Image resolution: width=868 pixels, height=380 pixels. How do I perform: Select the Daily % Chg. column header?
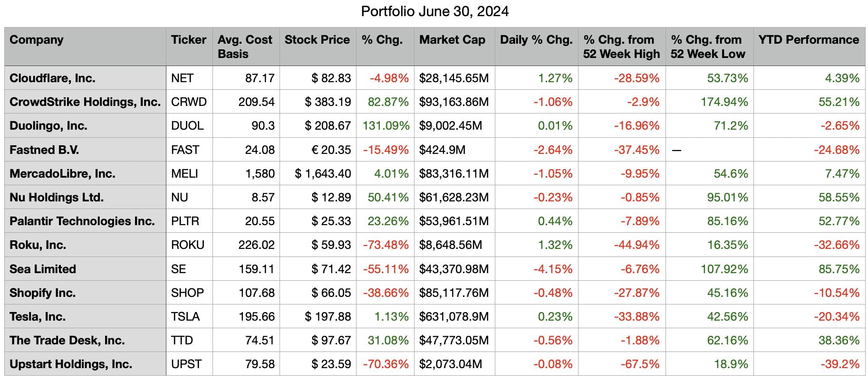click(x=536, y=40)
